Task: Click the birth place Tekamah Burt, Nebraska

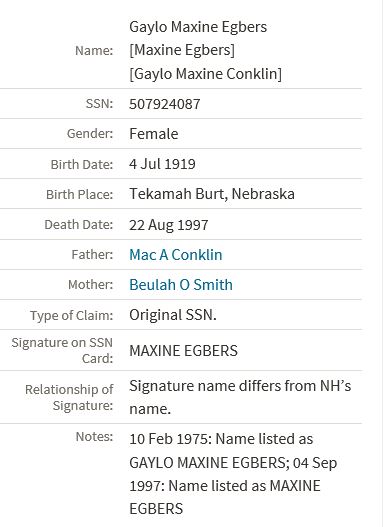Action: pos(212,194)
